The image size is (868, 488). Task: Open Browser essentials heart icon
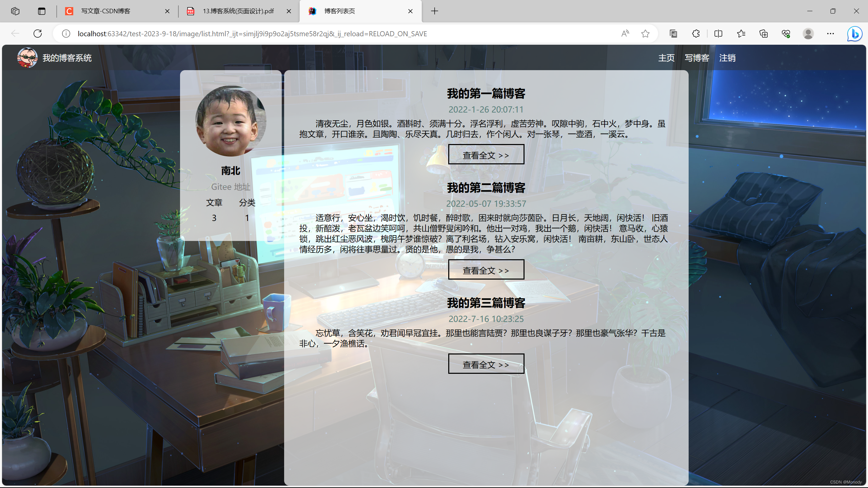click(786, 34)
